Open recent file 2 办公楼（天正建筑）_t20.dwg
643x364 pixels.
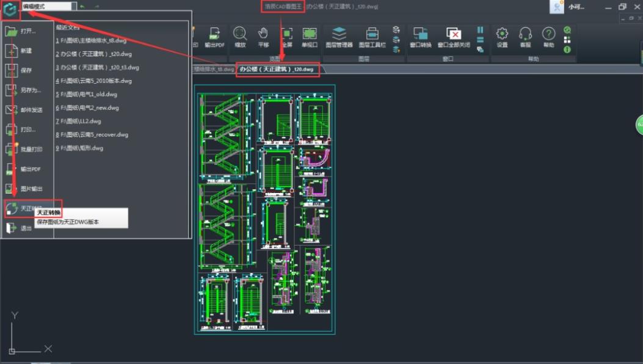94,54
